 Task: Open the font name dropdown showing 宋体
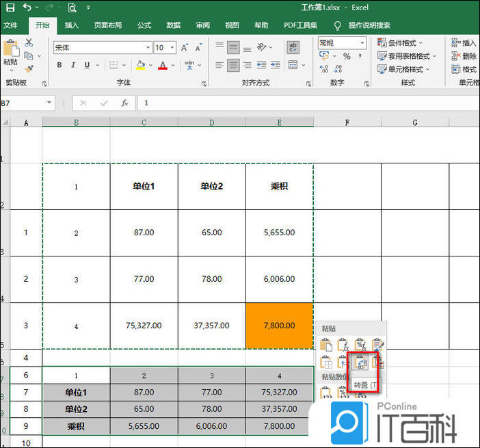[x=148, y=47]
